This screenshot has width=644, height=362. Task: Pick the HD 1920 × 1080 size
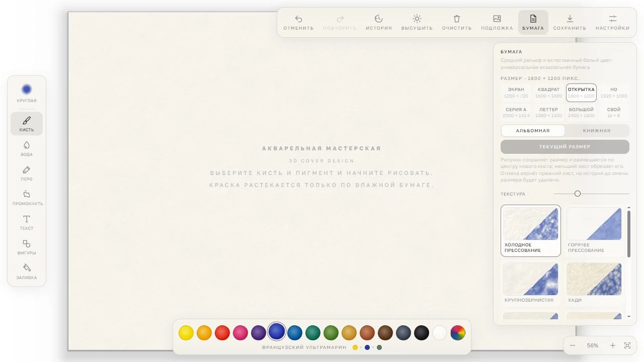[x=614, y=93]
